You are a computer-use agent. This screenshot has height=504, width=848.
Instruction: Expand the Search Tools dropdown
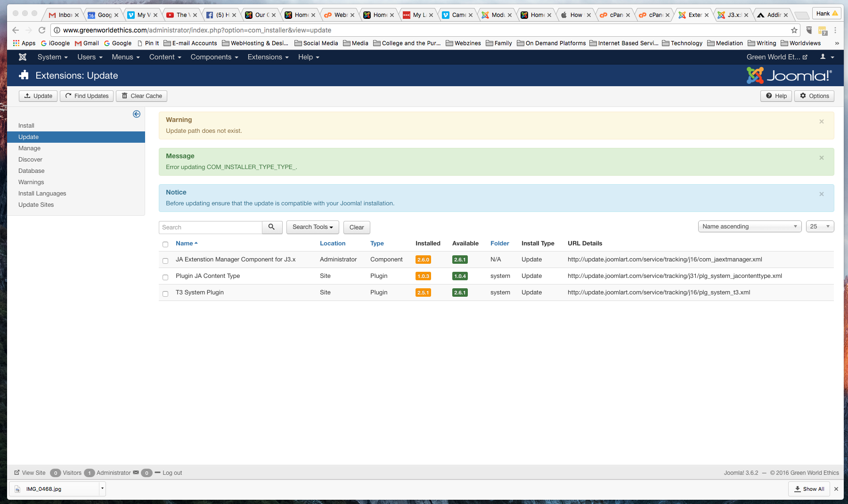click(312, 227)
